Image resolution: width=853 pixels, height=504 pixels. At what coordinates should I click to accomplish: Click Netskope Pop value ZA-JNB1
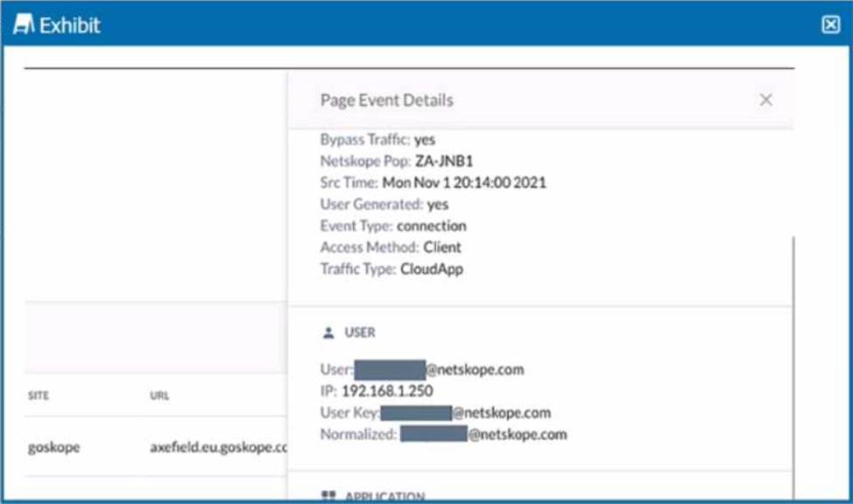pyautogui.click(x=444, y=161)
